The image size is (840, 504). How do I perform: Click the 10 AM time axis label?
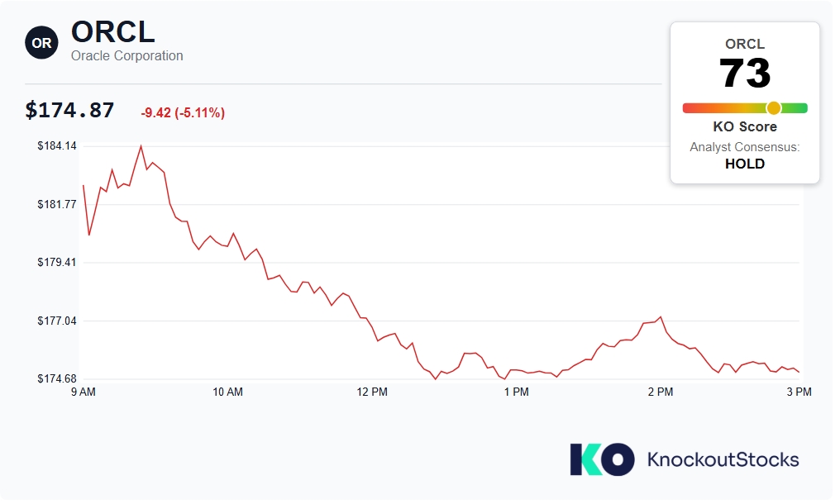click(x=227, y=392)
